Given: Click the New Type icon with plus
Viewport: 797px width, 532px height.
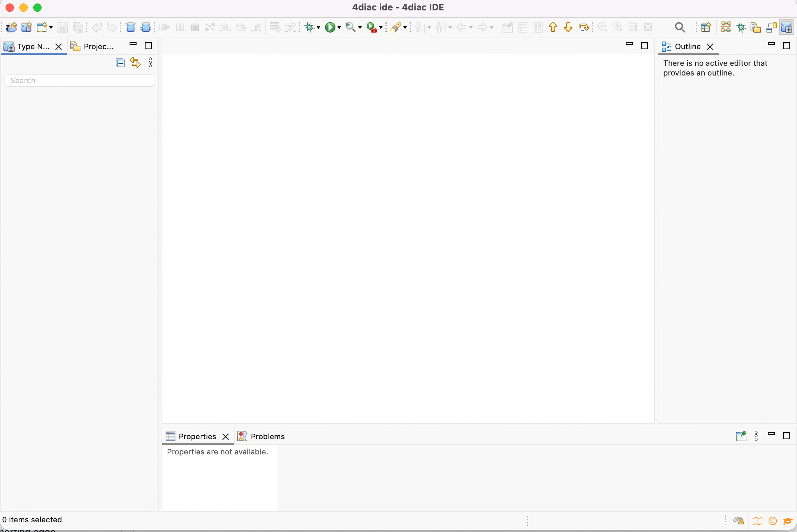Looking at the screenshot, I should pos(26,27).
